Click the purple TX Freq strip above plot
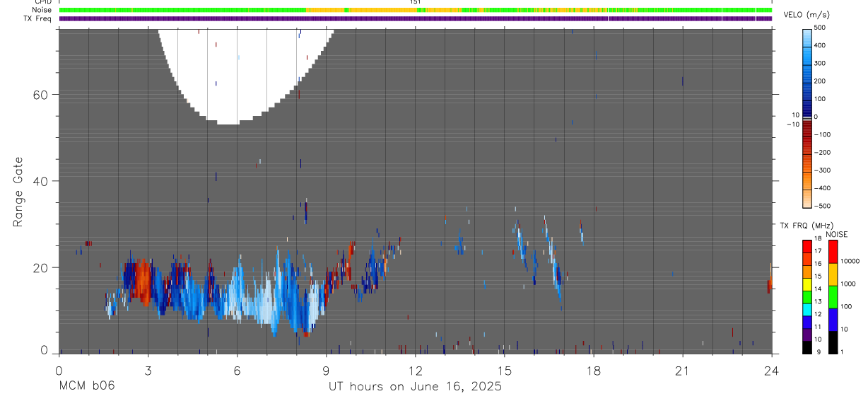This screenshot has height=401, width=868. click(415, 18)
